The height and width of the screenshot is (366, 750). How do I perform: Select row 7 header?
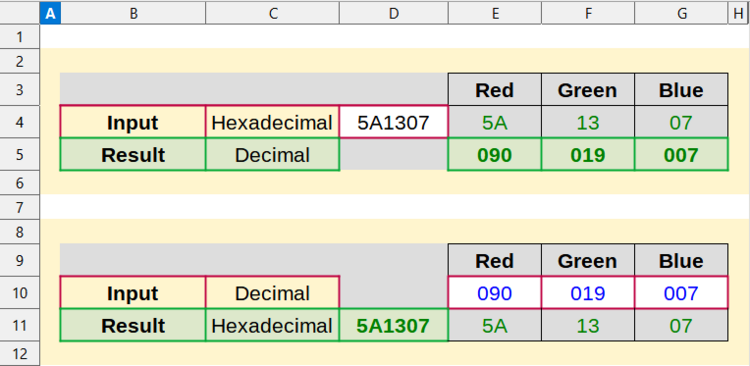pos(20,207)
